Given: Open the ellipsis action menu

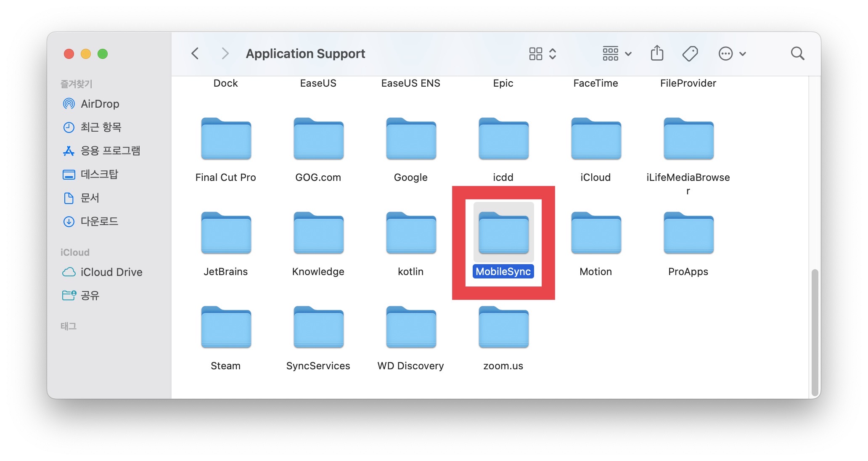Looking at the screenshot, I should pos(732,53).
